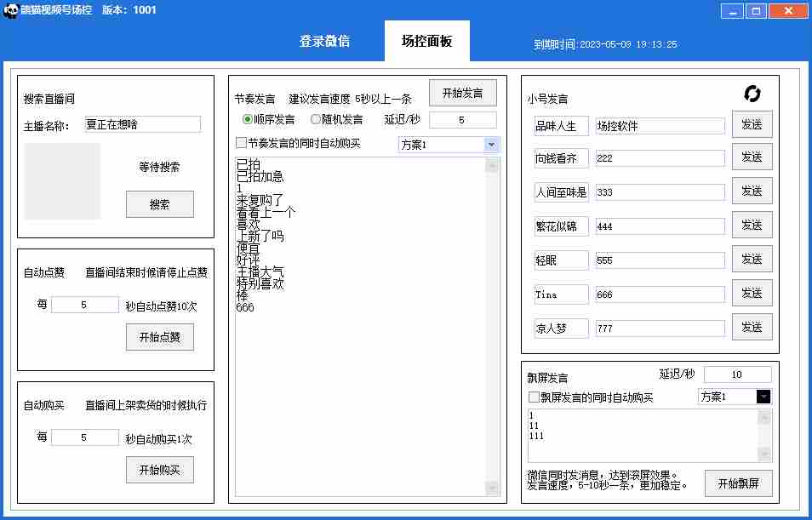Click the auto-purchase seconds interval field

[x=85, y=437]
